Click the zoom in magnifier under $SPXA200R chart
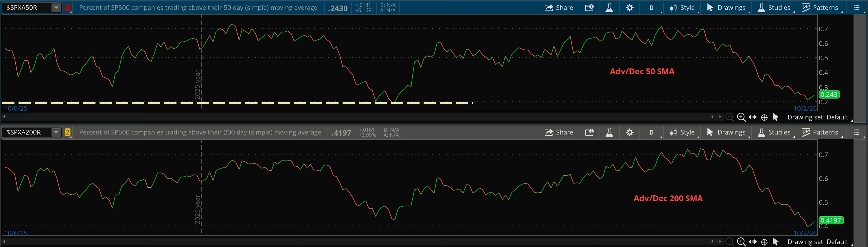 coord(741,241)
